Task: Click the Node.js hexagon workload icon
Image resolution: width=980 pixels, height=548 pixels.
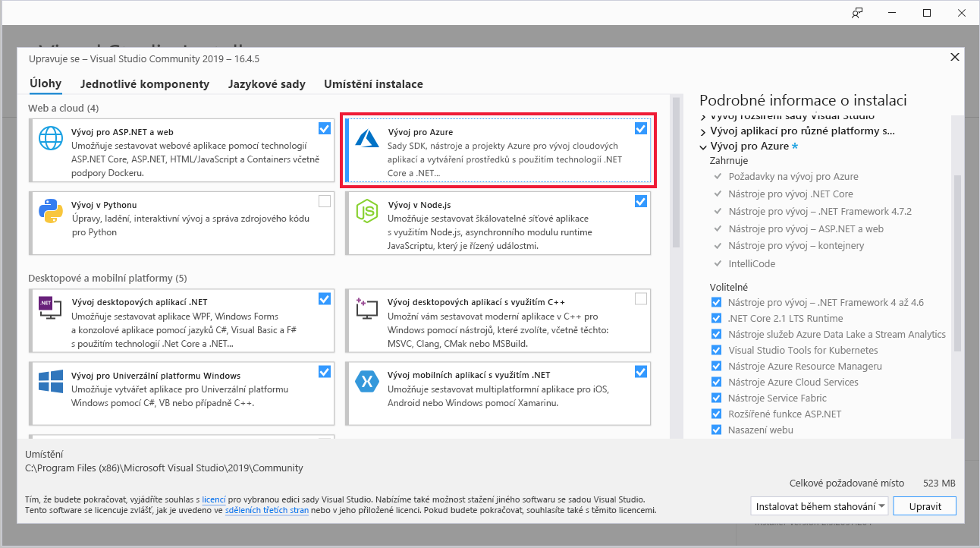Action: point(367,213)
